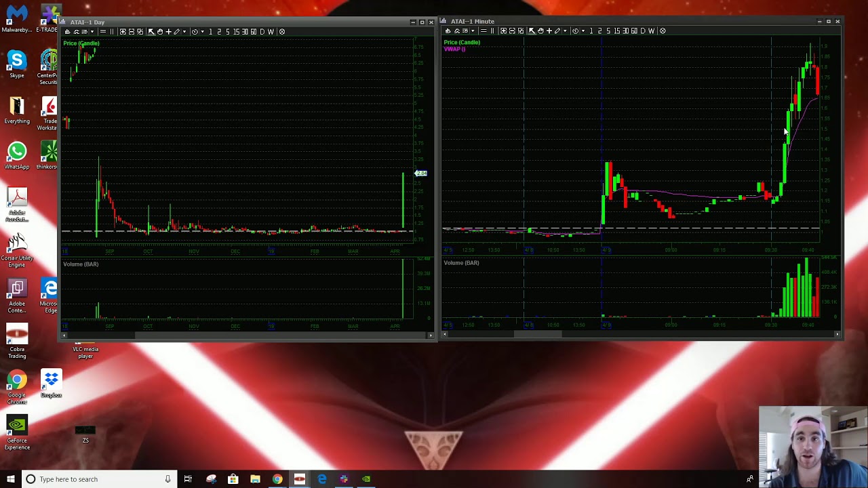The image size is (868, 488).
Task: Select horizontal line tool in ATAI 1 Day window
Action: pyautogui.click(x=103, y=31)
